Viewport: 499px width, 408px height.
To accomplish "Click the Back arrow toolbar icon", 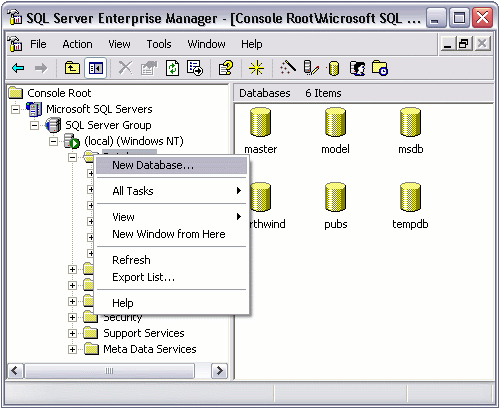I will click(18, 68).
